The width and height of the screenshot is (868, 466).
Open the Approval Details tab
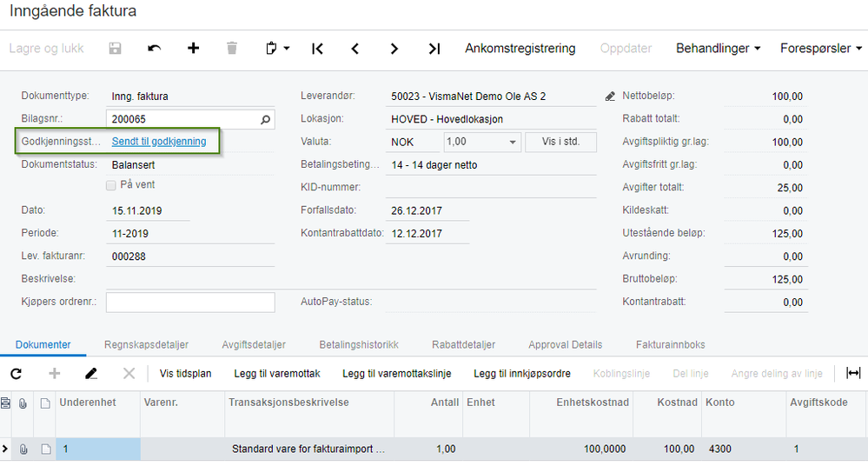click(x=565, y=345)
